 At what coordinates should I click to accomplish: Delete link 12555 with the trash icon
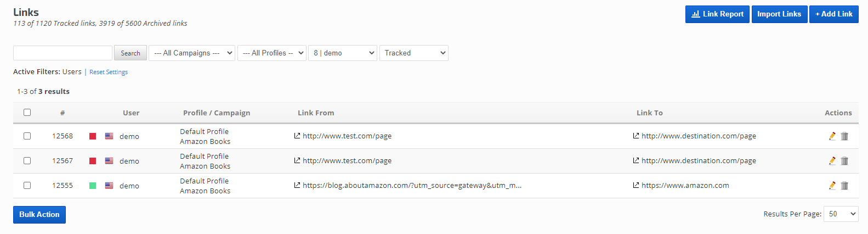(x=844, y=186)
